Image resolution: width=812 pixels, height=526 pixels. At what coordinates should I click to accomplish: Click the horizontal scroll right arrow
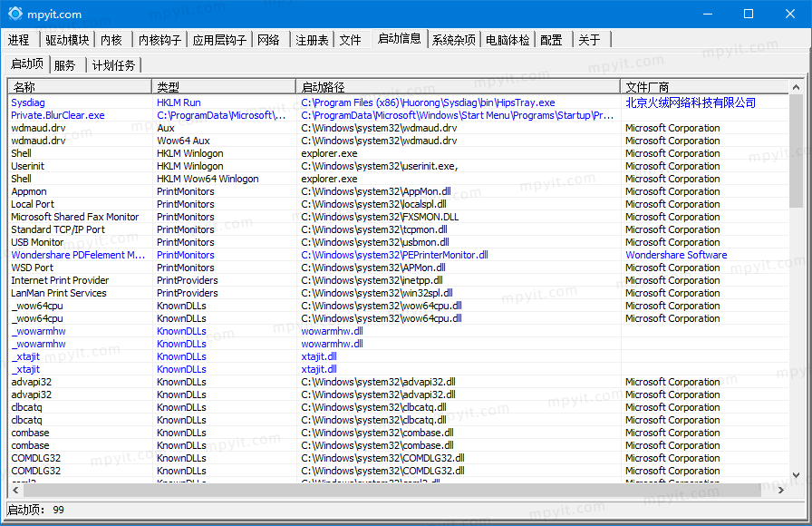[x=781, y=490]
